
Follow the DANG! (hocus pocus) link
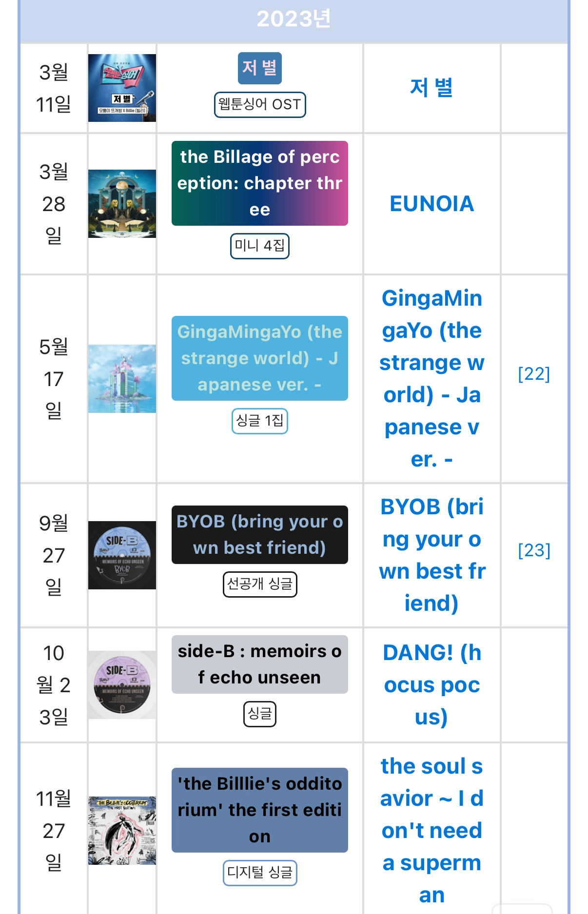pos(431,685)
